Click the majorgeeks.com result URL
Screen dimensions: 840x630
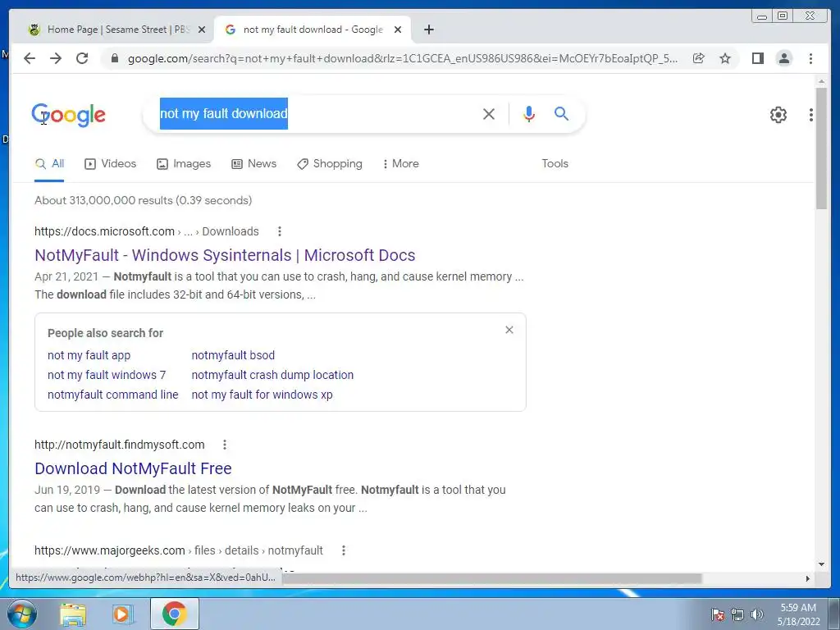179,550
